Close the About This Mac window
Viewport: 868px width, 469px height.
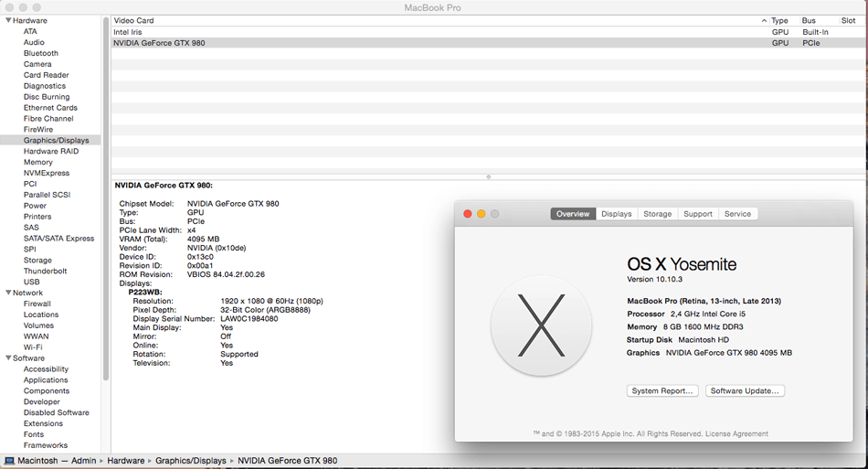467,214
